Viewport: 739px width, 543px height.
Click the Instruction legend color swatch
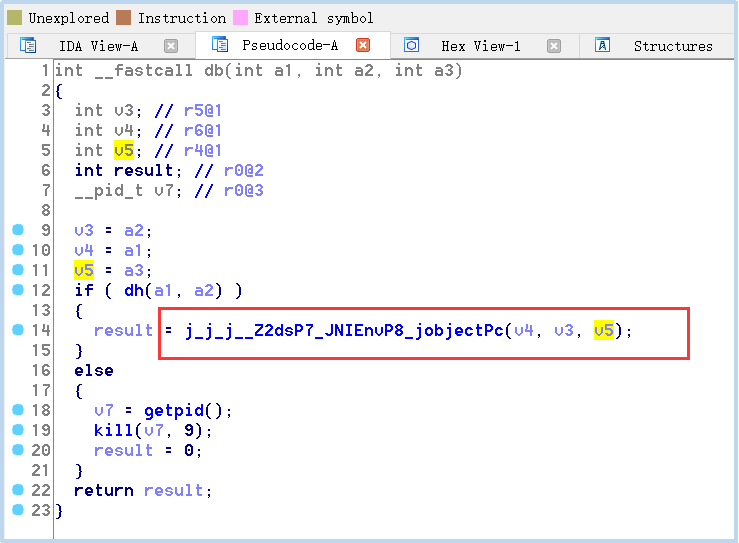123,17
